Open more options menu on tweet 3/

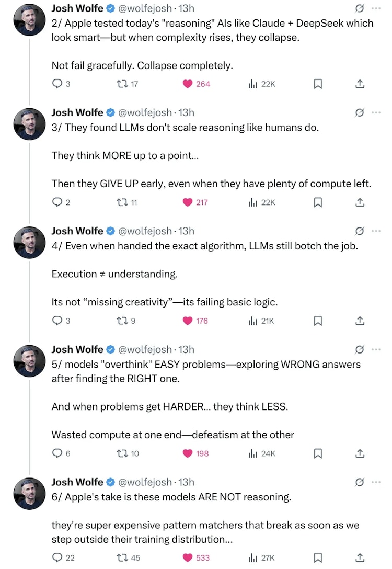point(376,112)
